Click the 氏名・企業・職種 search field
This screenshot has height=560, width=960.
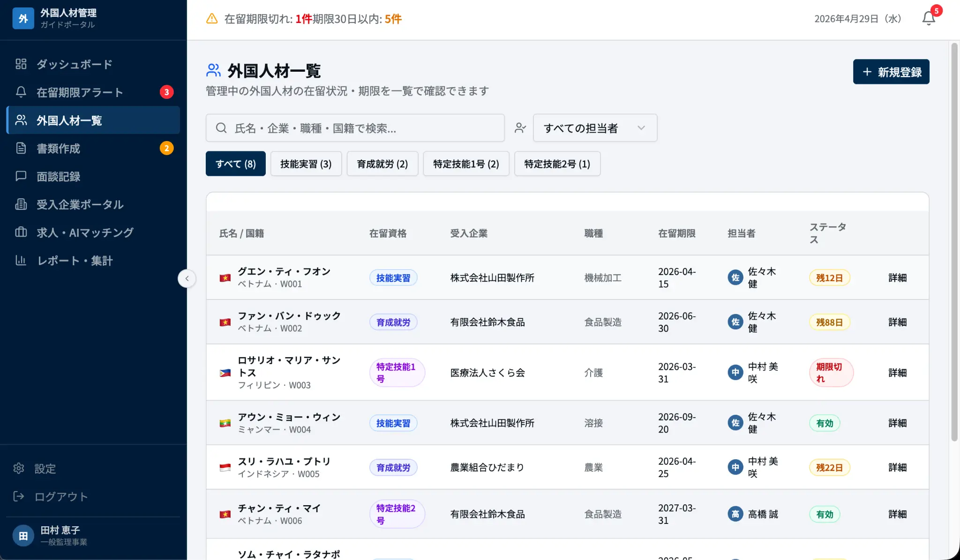tap(355, 128)
